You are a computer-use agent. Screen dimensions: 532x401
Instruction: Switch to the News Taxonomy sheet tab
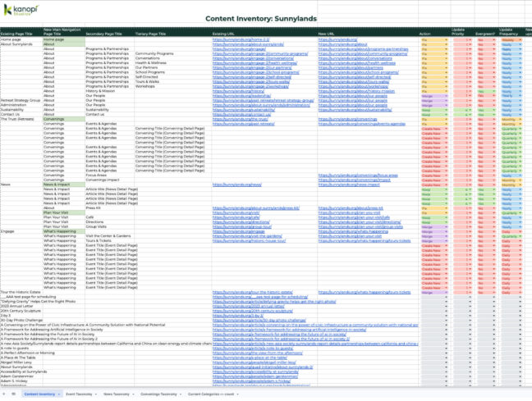[117, 394]
